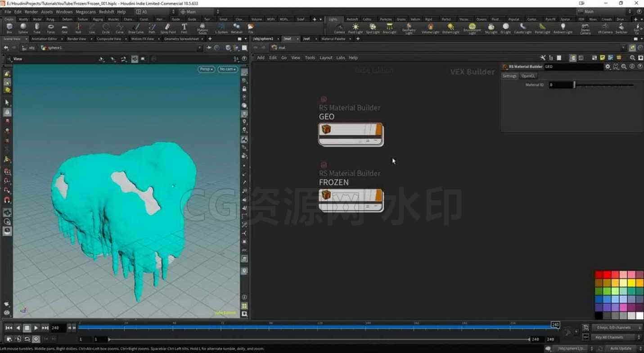The height and width of the screenshot is (353, 644).
Task: Edit the node name field GEO
Action: (573, 67)
